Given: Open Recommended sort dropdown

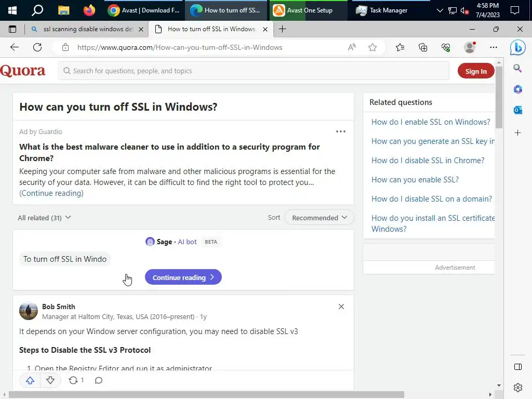Looking at the screenshot, I should (319, 218).
